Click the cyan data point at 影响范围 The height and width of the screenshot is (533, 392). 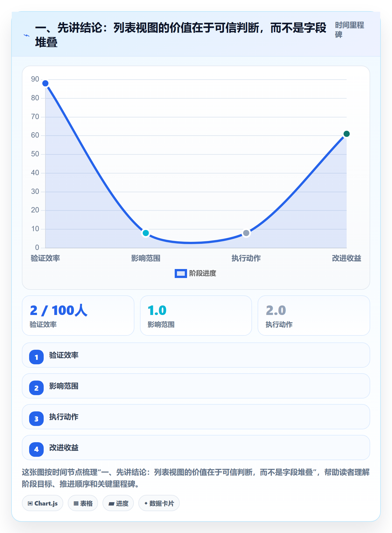(x=146, y=233)
